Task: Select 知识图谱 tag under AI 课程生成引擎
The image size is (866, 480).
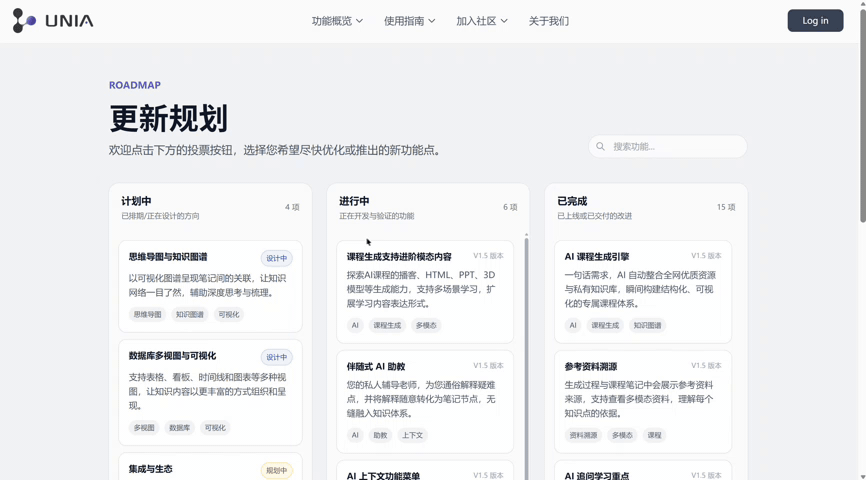Action: coord(647,325)
